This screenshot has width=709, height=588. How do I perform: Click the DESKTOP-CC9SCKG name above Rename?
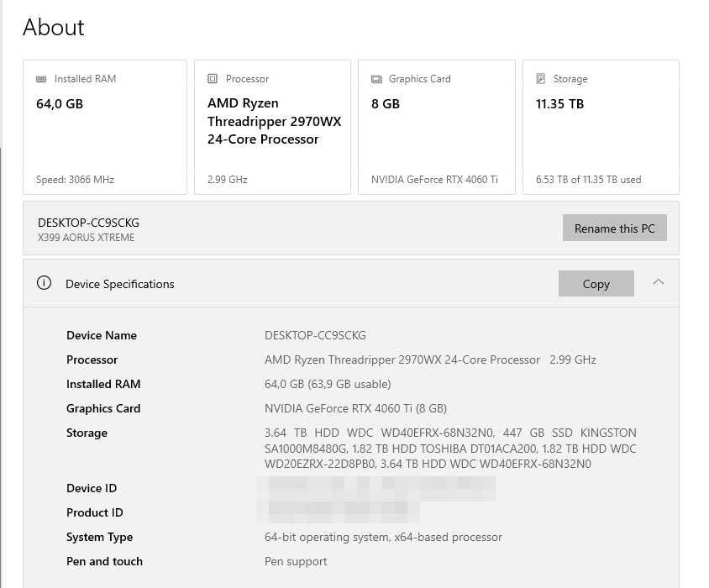[x=89, y=223]
